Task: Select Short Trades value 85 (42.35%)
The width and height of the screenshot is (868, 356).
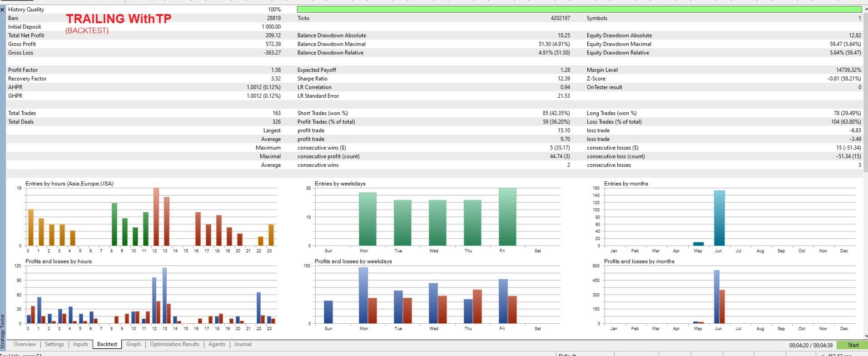Action: (x=556, y=113)
